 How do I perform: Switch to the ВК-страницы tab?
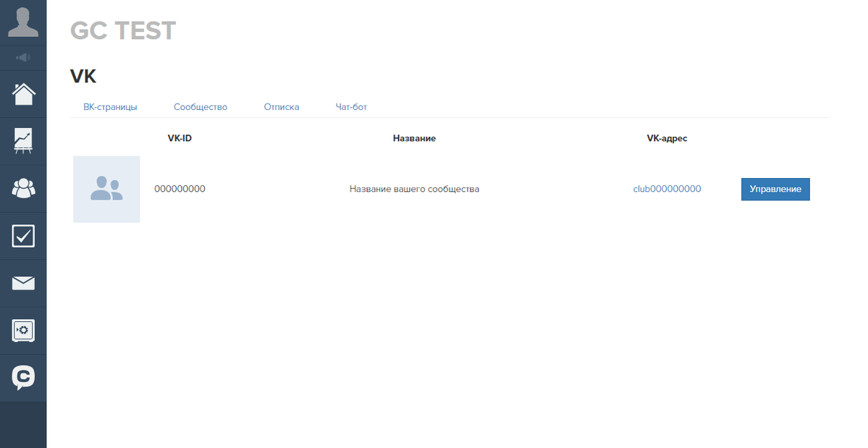click(x=110, y=106)
